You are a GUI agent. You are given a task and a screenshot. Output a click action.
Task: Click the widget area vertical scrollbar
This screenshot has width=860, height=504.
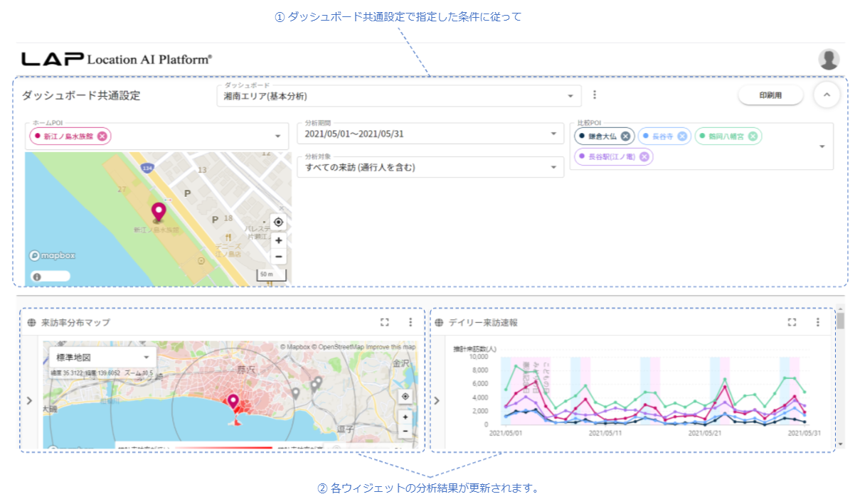pyautogui.click(x=840, y=377)
